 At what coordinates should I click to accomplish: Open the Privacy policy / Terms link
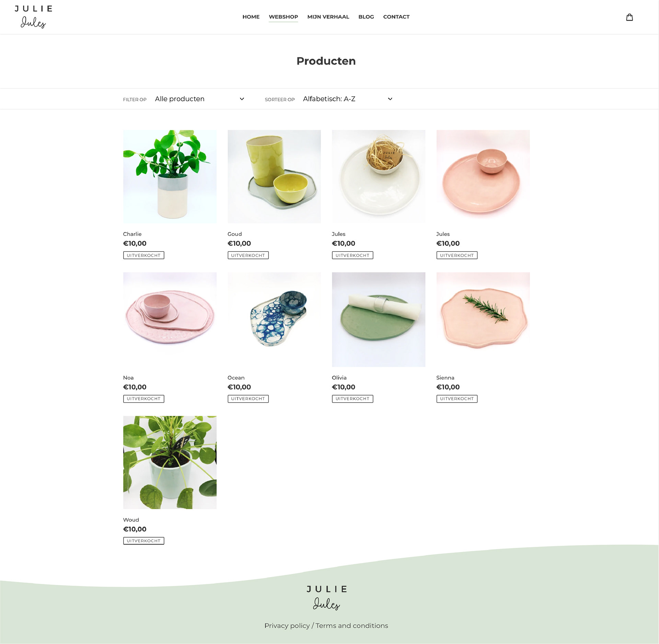[326, 625]
